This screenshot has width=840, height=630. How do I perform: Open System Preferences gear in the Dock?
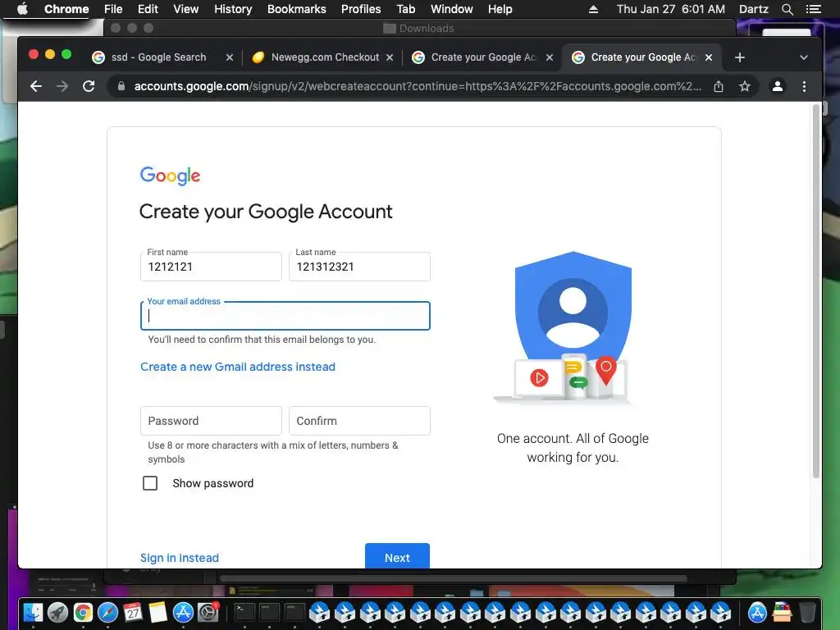(x=208, y=612)
